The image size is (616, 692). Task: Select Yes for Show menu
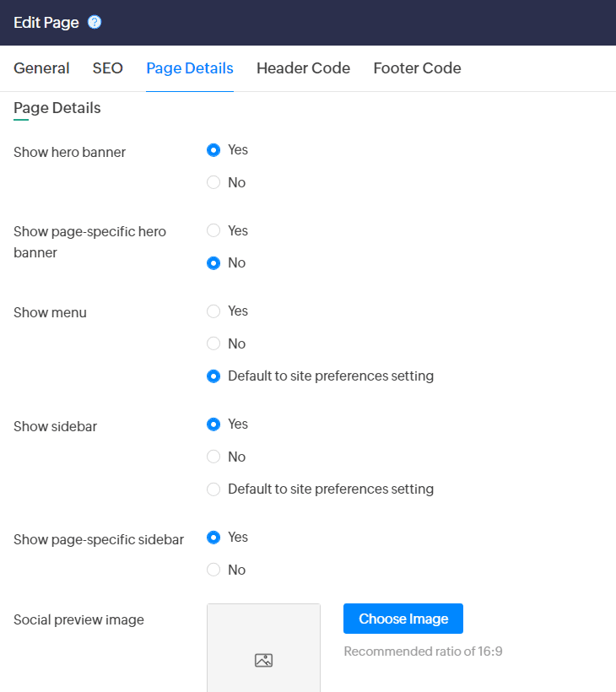point(213,311)
